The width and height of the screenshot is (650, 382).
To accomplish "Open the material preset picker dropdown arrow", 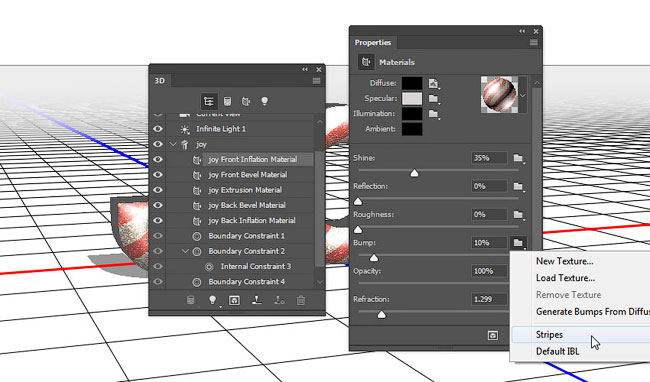I will 523,95.
